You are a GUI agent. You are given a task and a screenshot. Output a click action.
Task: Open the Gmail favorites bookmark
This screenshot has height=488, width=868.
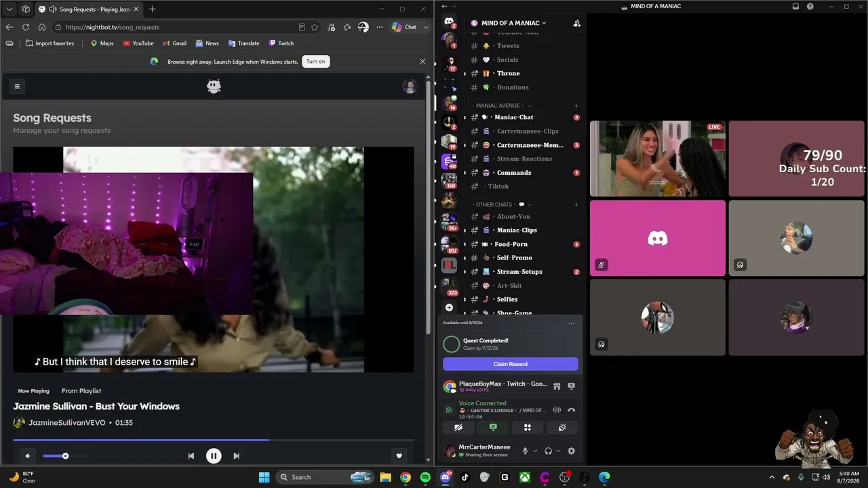tap(174, 43)
